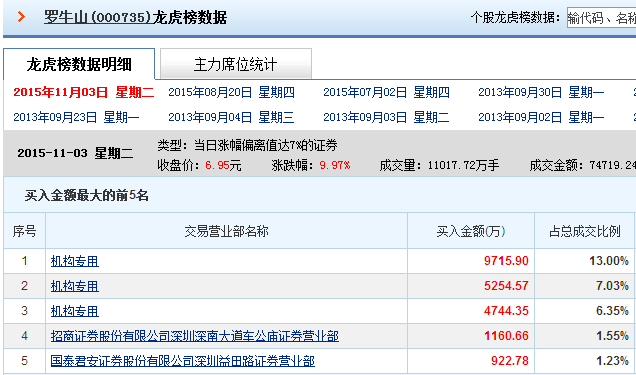Select the date 2015年08月20日 星期四
This screenshot has width=636, height=375.
tap(231, 92)
